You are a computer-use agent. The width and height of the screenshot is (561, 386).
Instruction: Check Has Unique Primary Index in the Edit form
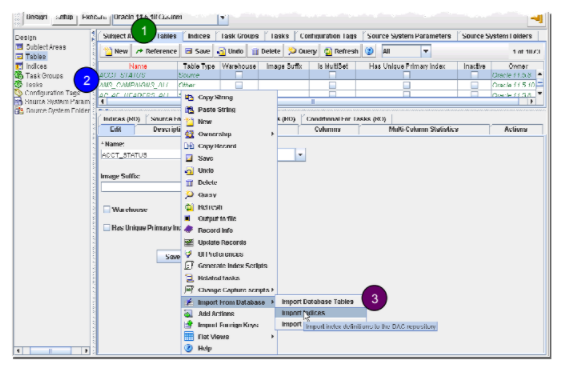click(106, 228)
